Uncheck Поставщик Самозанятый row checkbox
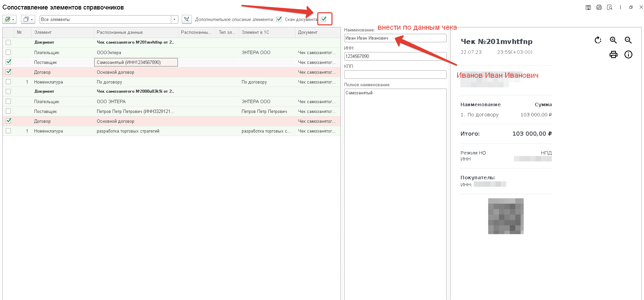 pyautogui.click(x=8, y=62)
